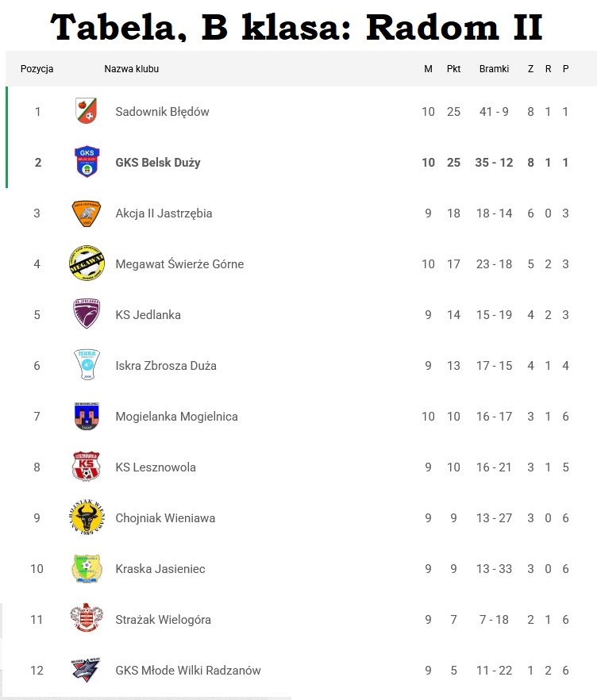Screen dimensions: 601x700
Task: Open the GKS Belsk Duży team link
Action: pyautogui.click(x=158, y=163)
